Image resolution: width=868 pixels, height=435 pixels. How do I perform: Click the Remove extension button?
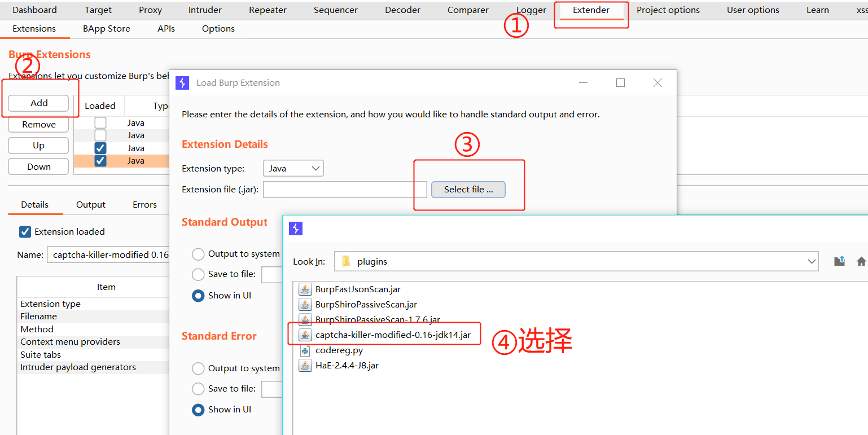pos(39,125)
